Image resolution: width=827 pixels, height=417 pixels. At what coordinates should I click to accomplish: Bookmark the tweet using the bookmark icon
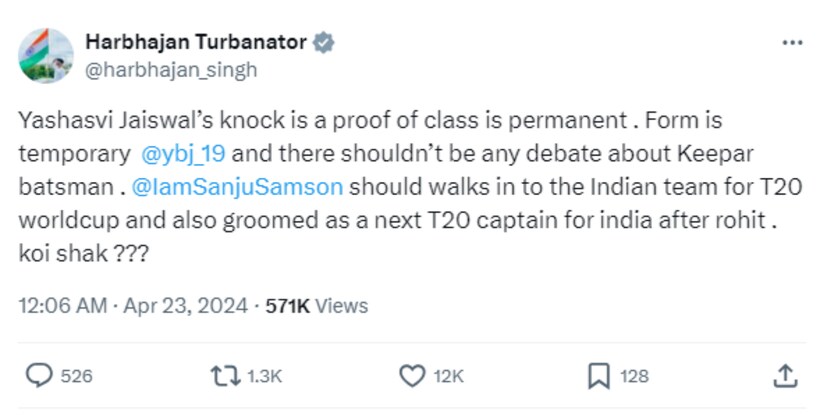[x=598, y=375]
